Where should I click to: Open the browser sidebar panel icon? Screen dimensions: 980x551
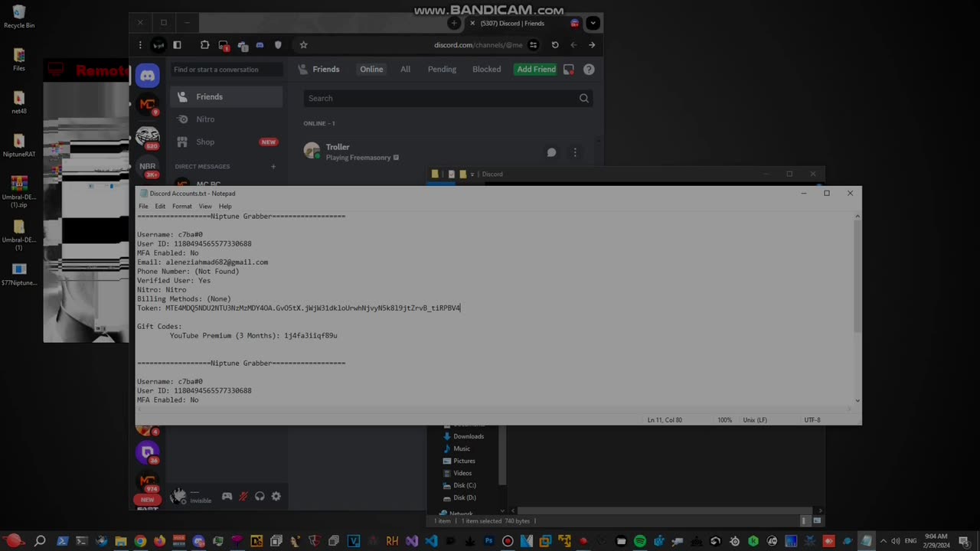click(x=177, y=45)
